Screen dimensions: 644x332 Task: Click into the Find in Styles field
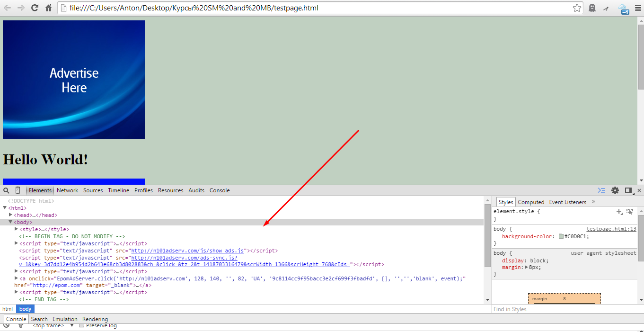coord(565,309)
